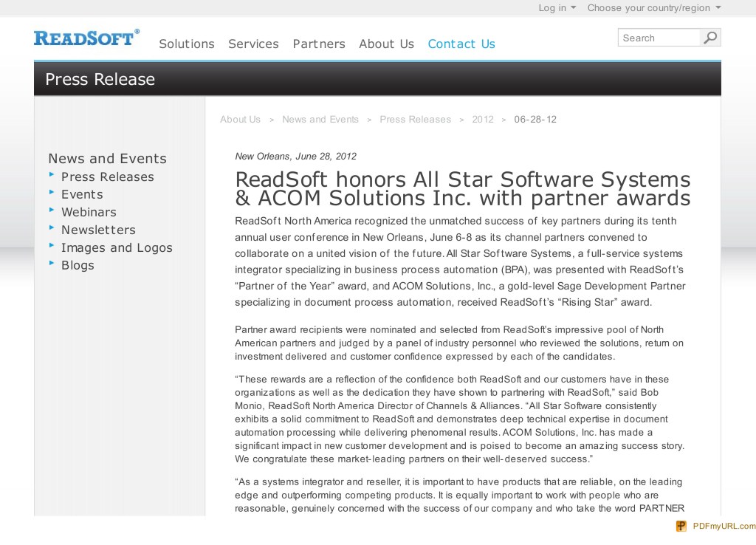Click the arrow bullet beside Blogs

52,264
